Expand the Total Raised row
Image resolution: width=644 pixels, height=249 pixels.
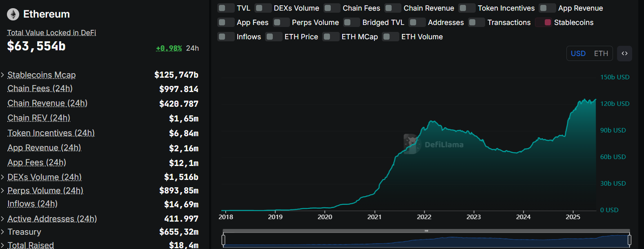pos(2,245)
